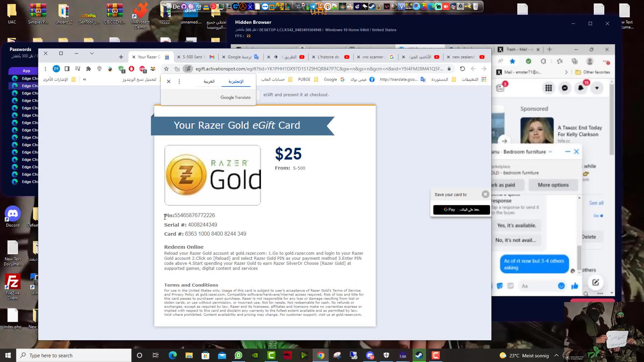
Task: Click the thumbs-up like icon in chat
Action: [x=575, y=286]
